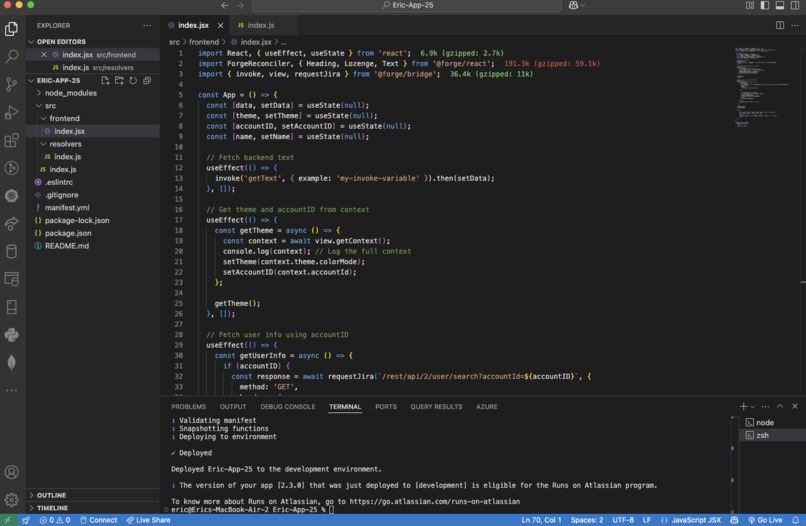Open the MongoDB leaf icon in activity bar
Image resolution: width=806 pixels, height=526 pixels.
pos(11,362)
